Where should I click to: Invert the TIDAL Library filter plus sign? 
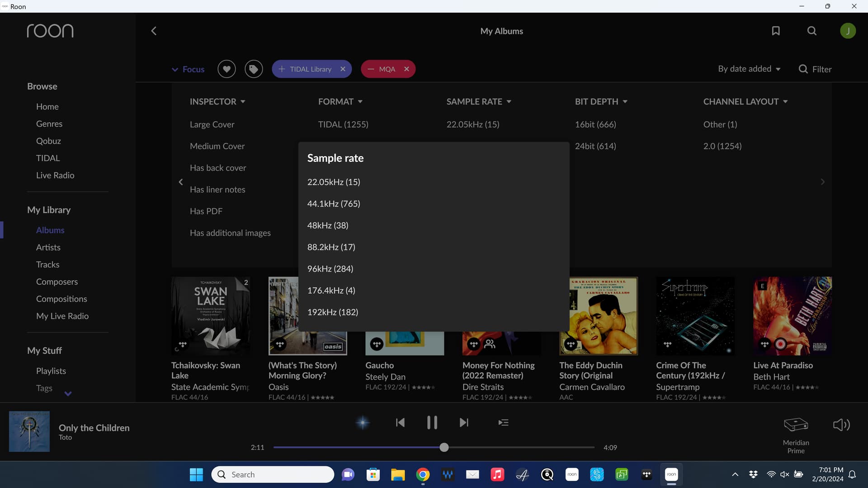point(281,69)
